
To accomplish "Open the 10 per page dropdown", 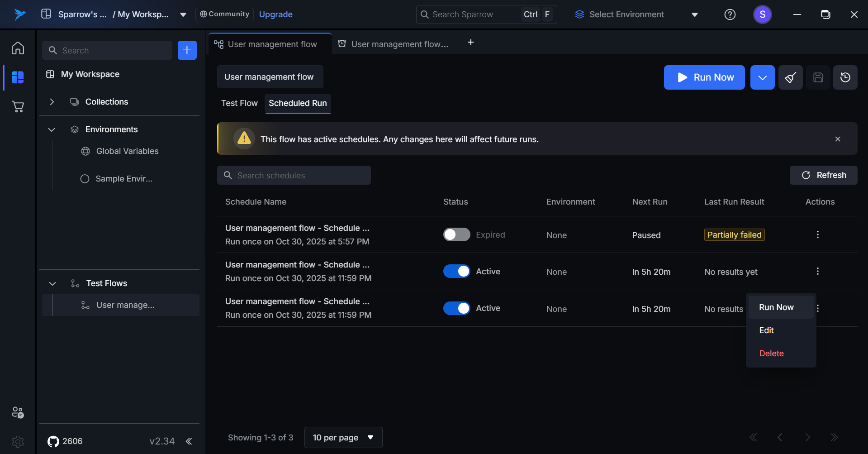I will coord(343,437).
